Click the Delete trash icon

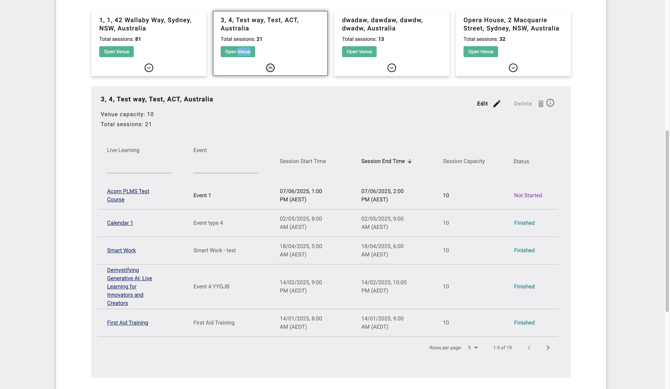coord(541,103)
